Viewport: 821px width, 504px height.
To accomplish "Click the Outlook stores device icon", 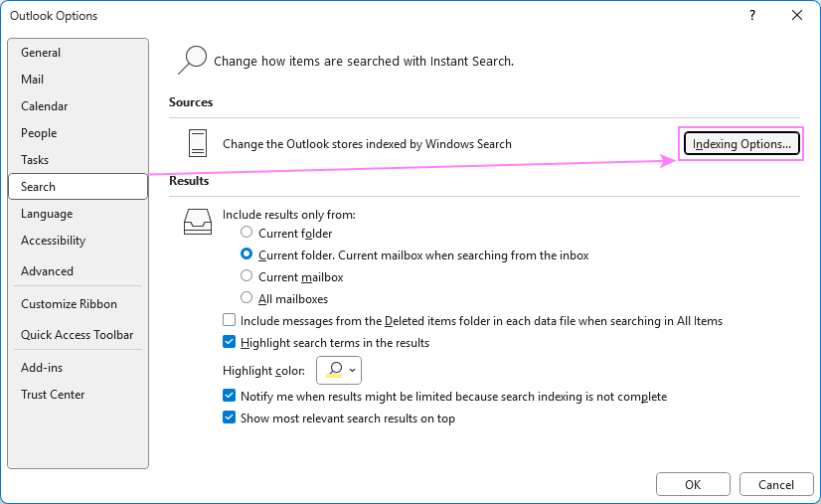I will 198,143.
